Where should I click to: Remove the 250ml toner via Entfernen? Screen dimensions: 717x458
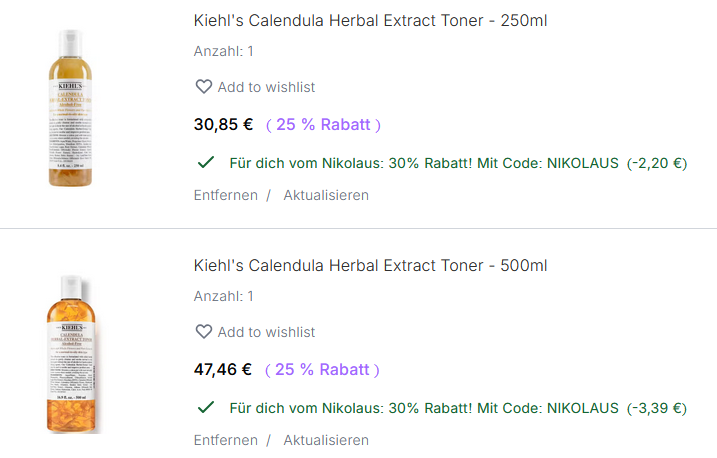coord(225,195)
